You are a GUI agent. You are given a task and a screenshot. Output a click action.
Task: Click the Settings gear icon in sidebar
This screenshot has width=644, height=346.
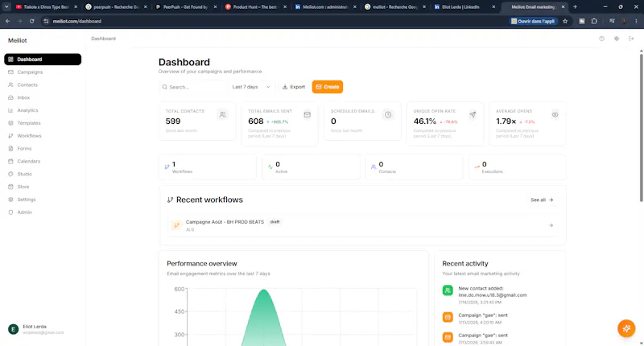[x=10, y=199]
